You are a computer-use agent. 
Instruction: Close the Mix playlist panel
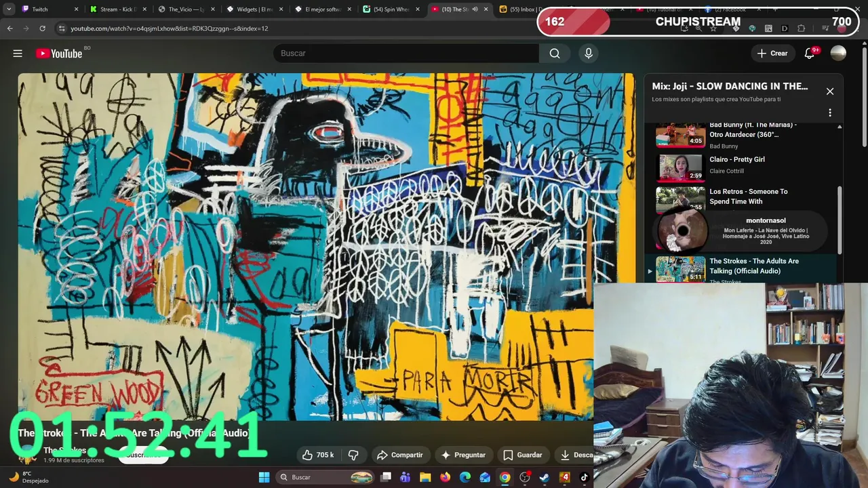click(x=830, y=91)
